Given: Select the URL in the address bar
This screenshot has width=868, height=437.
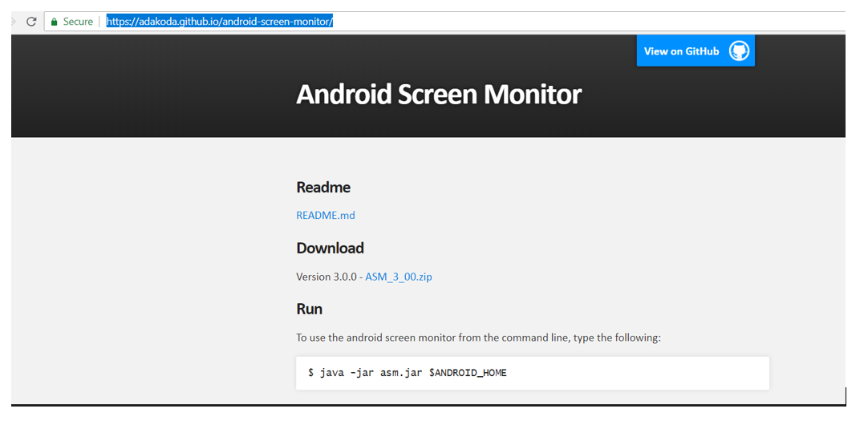Looking at the screenshot, I should 220,22.
